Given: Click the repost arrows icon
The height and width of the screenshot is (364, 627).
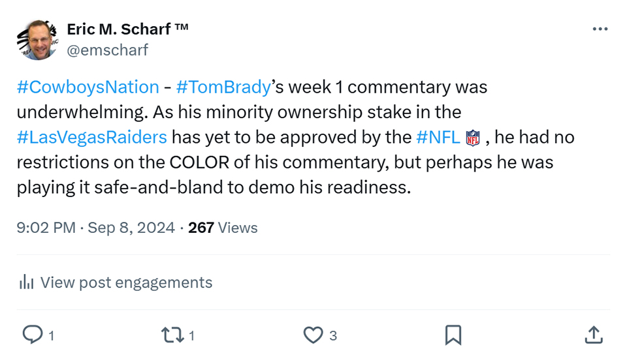Looking at the screenshot, I should tap(172, 335).
